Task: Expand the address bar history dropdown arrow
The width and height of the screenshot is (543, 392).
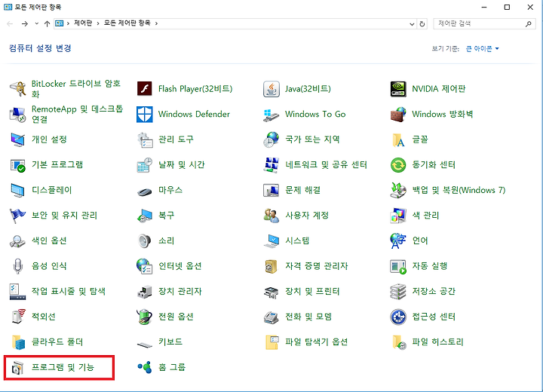Action: tap(412, 24)
